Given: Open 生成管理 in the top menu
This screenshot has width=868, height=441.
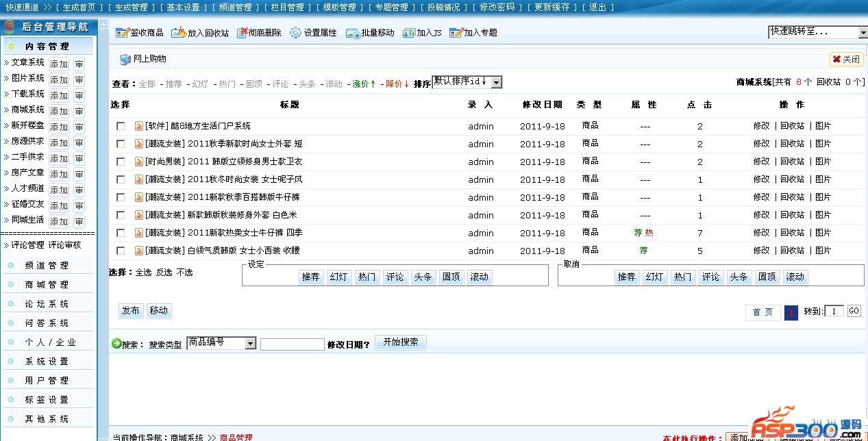Looking at the screenshot, I should coord(131,7).
